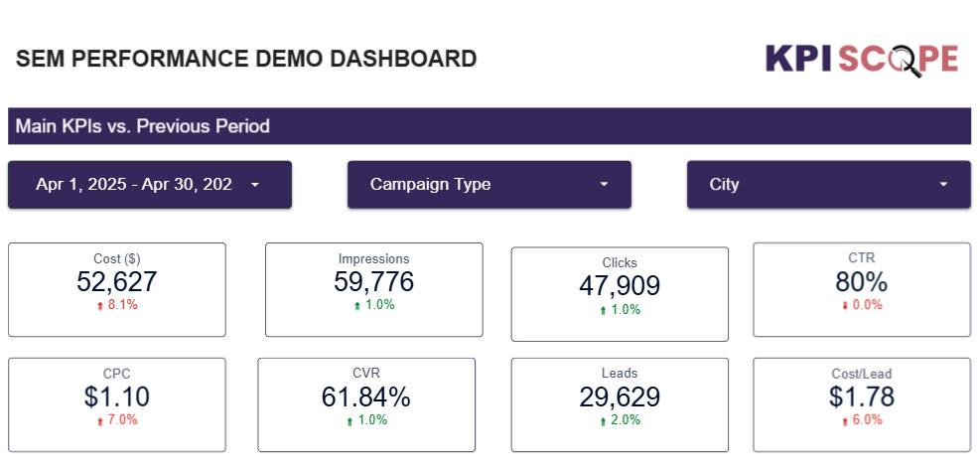This screenshot has width=980, height=474.
Task: Click the green up arrow under Leads
Action: point(603,421)
